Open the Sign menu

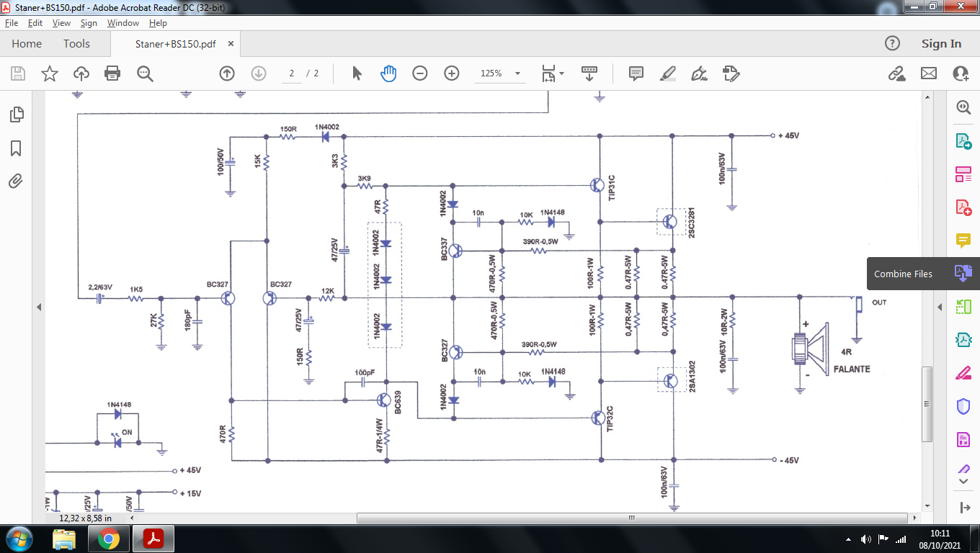click(x=89, y=23)
